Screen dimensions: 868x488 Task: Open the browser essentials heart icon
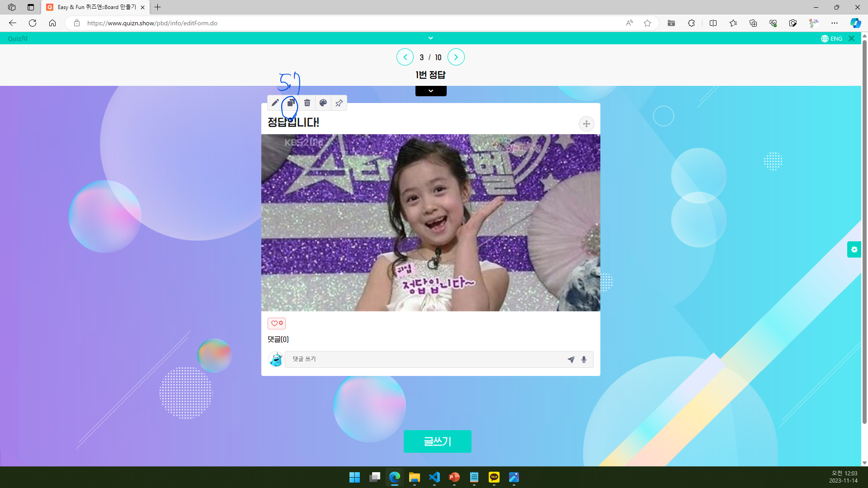pyautogui.click(x=773, y=23)
